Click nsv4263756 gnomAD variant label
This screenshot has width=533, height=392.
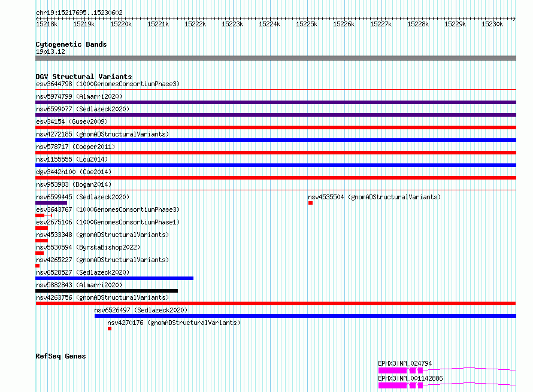point(102,297)
